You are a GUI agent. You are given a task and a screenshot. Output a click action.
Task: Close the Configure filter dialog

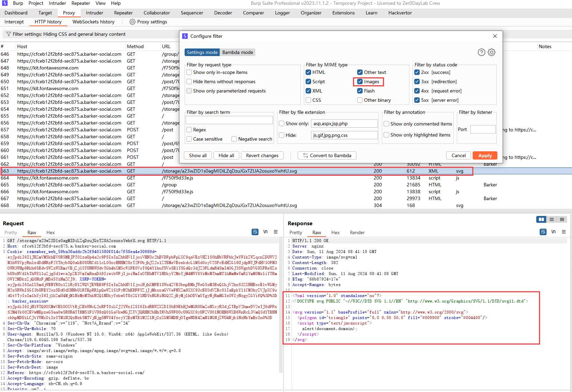coord(495,36)
